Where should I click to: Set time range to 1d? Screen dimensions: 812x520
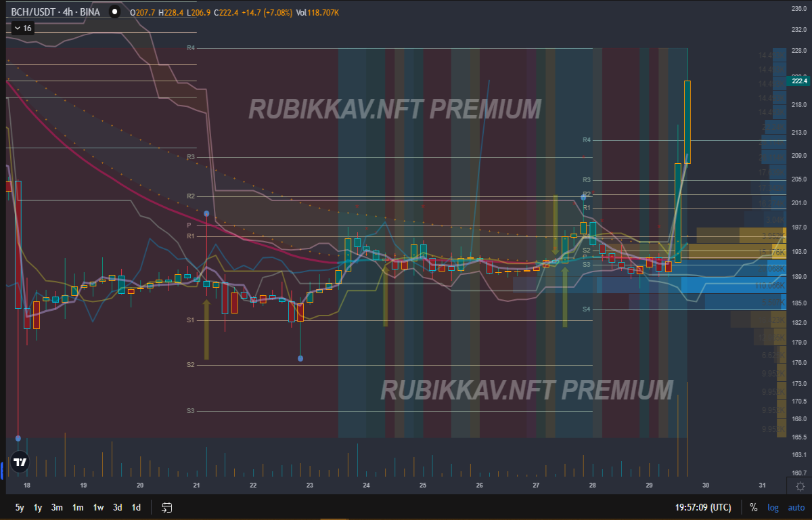pyautogui.click(x=136, y=507)
